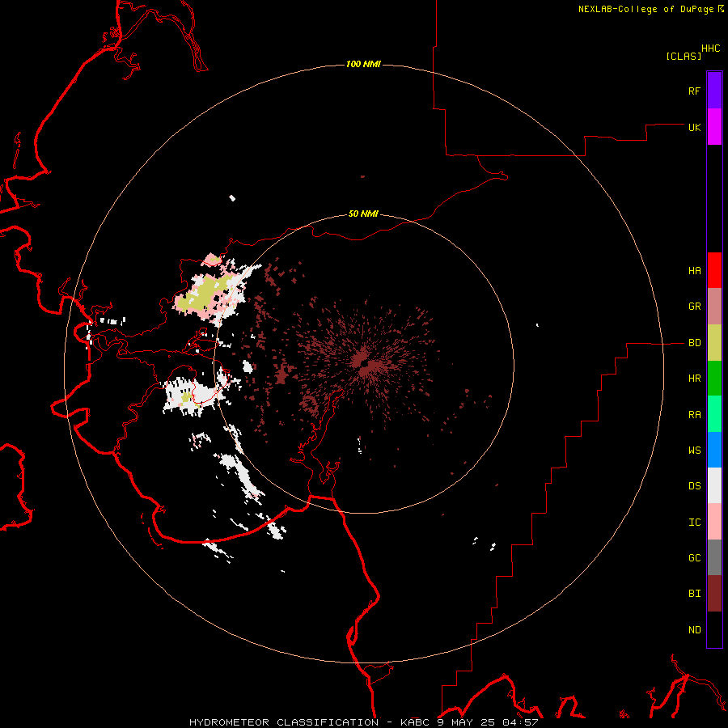Click the dark green HR swatch
This screenshot has height=728, width=728.
tap(714, 378)
